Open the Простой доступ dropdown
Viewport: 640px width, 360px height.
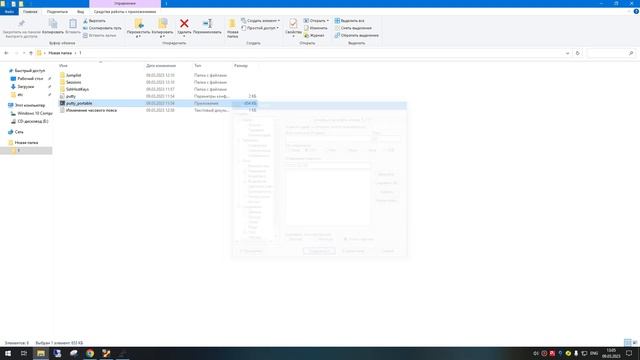tap(260, 28)
